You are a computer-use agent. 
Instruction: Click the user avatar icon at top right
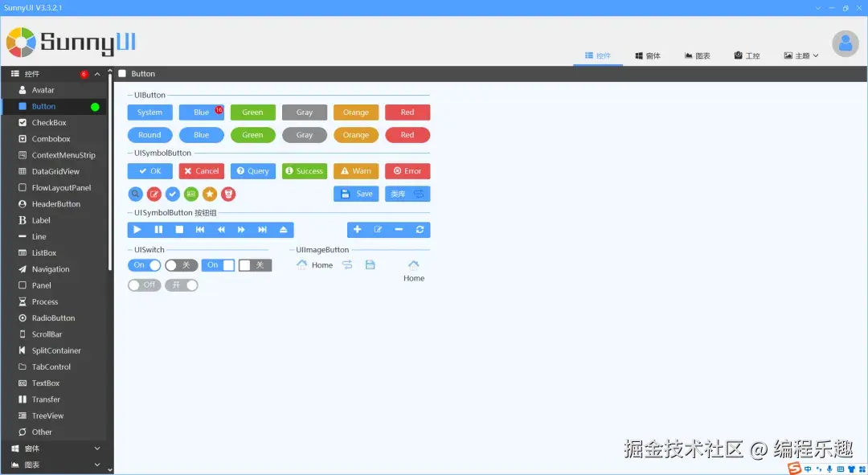(845, 43)
